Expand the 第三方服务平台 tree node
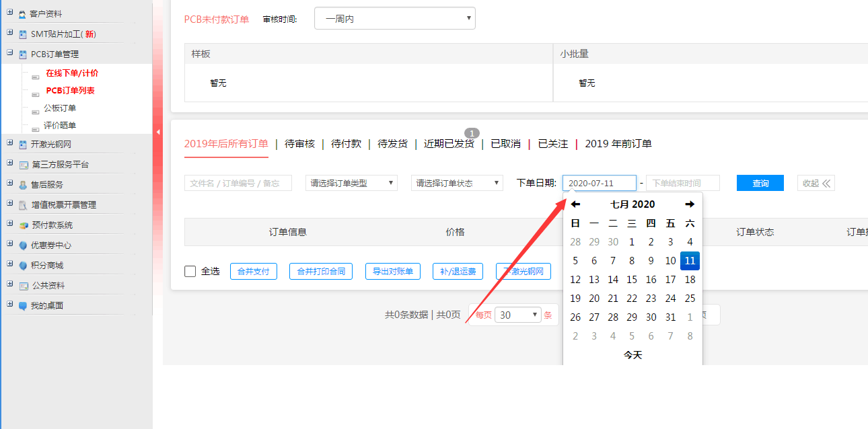The width and height of the screenshot is (868, 429). [x=9, y=164]
